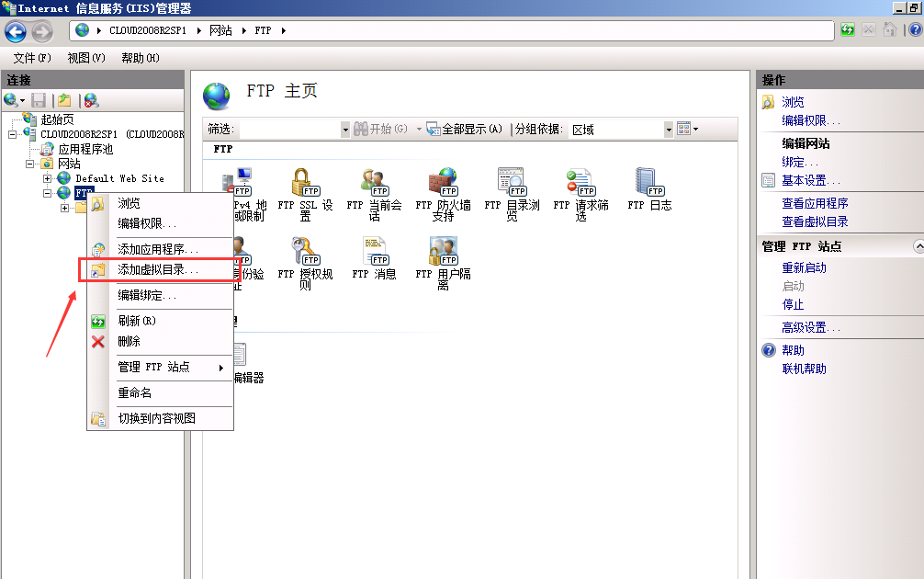The width and height of the screenshot is (924, 579).
Task: Click the green refresh icon beside address bar
Action: point(848,30)
